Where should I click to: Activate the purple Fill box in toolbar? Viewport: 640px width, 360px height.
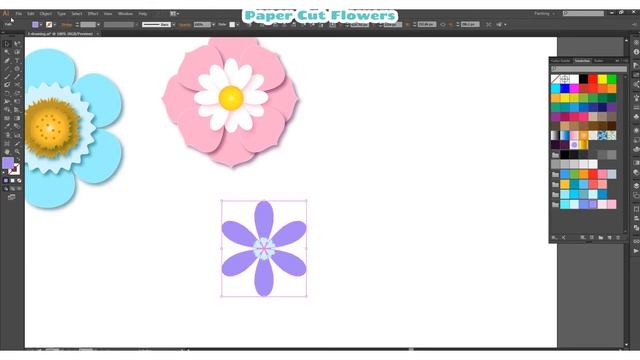tap(8, 163)
